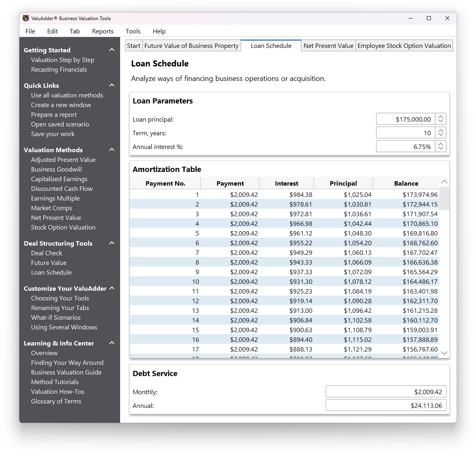Open Renaming Your Tabs link
476x455 pixels.
tap(60, 308)
